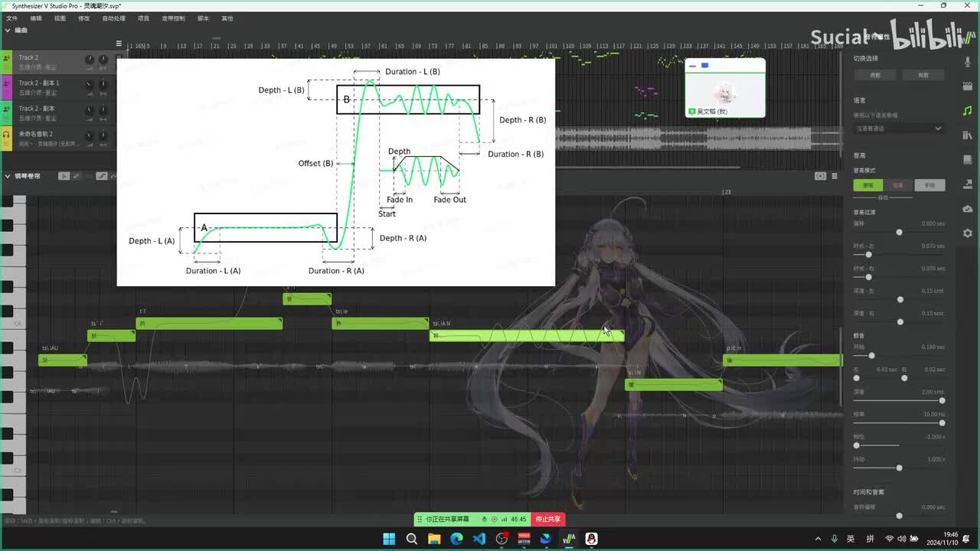The width and height of the screenshot is (980, 551).
Task: Open arrangement hamburger menu
Action: [x=119, y=44]
